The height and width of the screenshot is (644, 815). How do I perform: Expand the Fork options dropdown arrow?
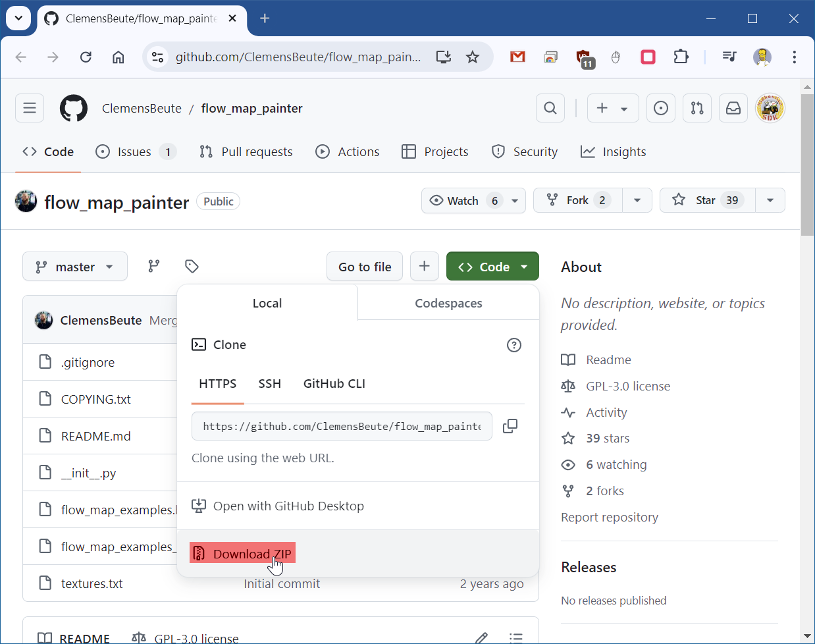pyautogui.click(x=637, y=200)
